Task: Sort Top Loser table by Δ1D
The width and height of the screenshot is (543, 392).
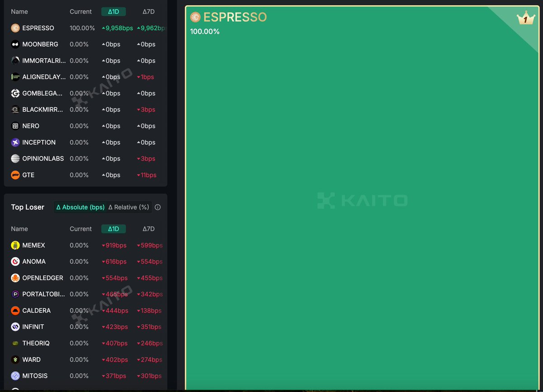Action: (113, 229)
